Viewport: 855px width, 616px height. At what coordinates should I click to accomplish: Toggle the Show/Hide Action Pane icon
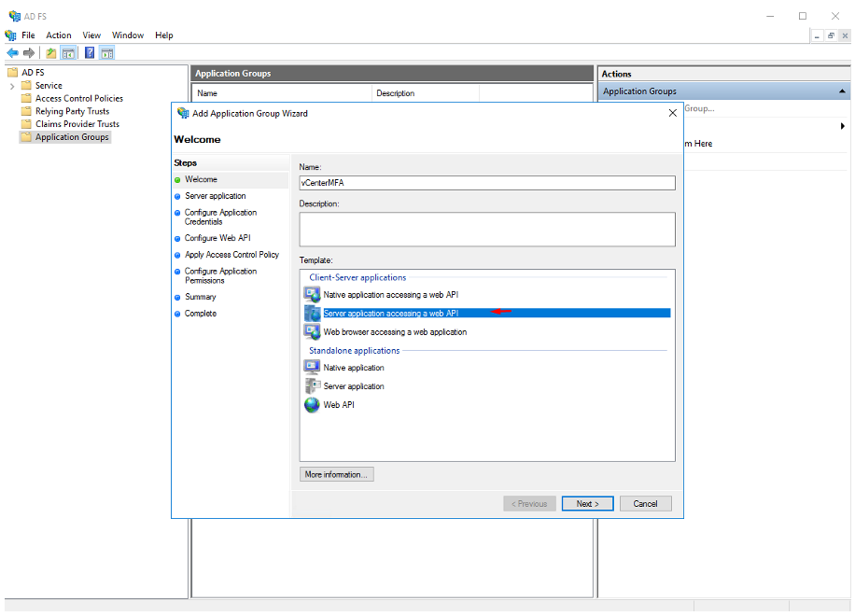point(106,53)
